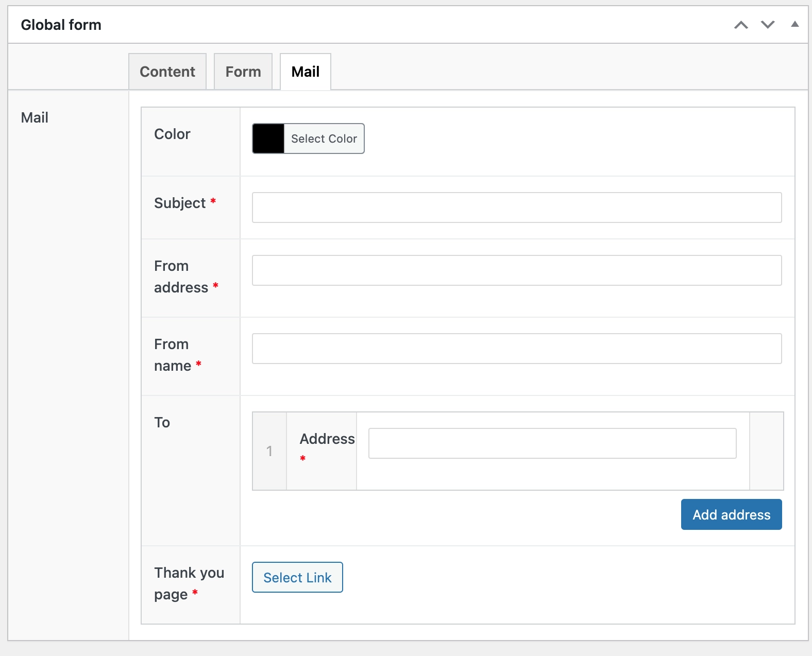Click the To Address input field
Screen dimensions: 812x656
coord(552,443)
